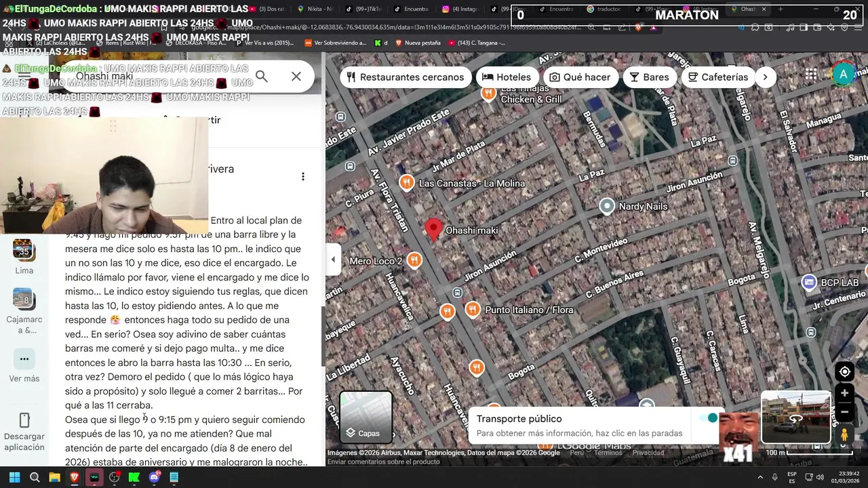The width and height of the screenshot is (868, 488).
Task: Open the Street View preview thumbnail
Action: pyautogui.click(x=796, y=417)
